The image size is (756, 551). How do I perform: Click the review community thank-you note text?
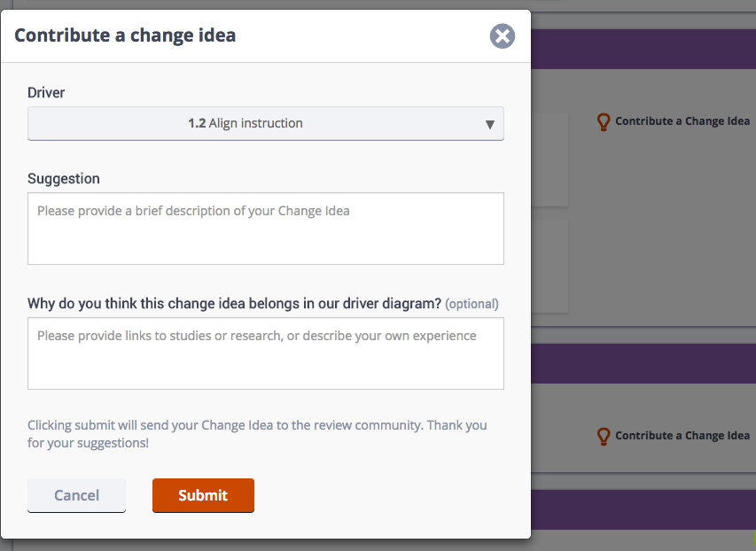(x=257, y=434)
